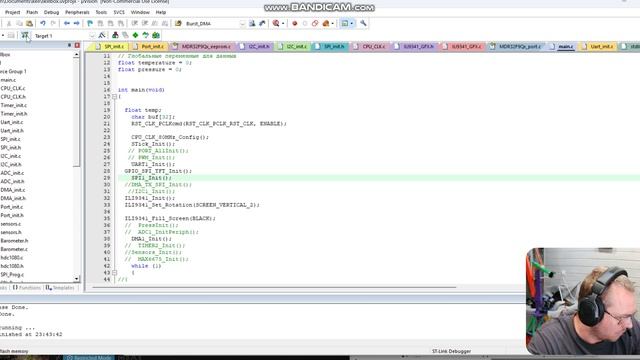Pin the Project panel

coord(69,45)
